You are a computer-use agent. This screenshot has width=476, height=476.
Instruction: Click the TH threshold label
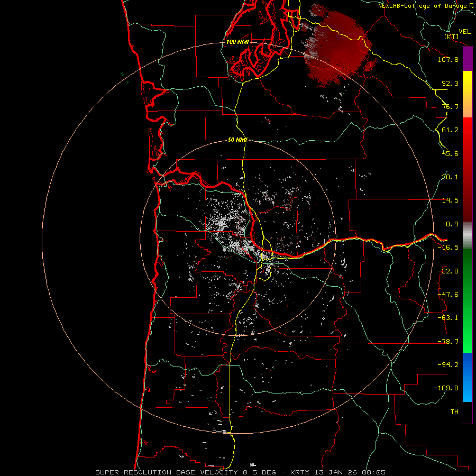pos(454,411)
